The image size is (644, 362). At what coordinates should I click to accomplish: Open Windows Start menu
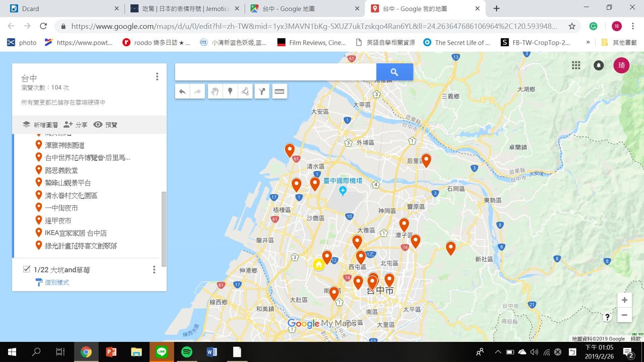click(12, 352)
